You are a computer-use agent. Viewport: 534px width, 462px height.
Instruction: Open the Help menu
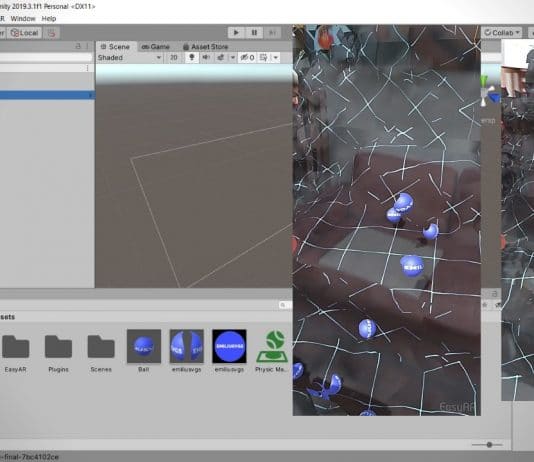[x=49, y=18]
